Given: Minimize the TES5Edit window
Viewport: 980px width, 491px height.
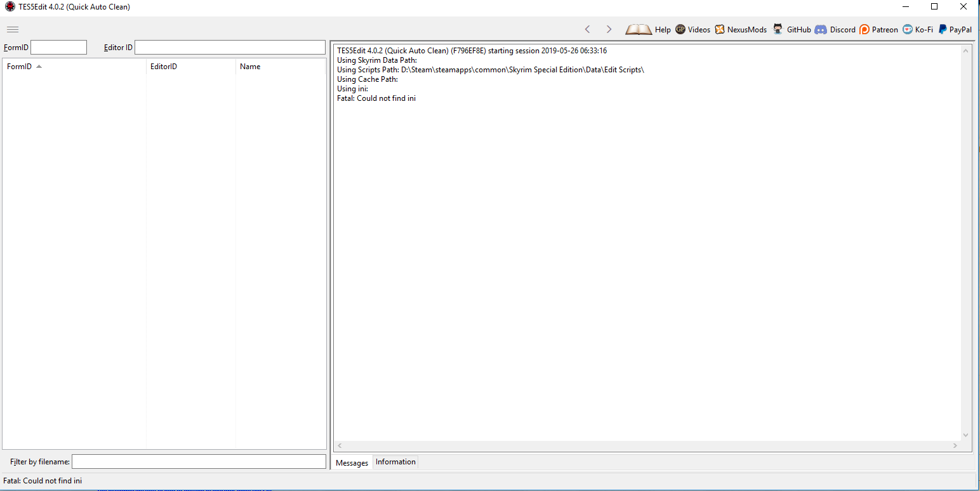Looking at the screenshot, I should point(905,7).
